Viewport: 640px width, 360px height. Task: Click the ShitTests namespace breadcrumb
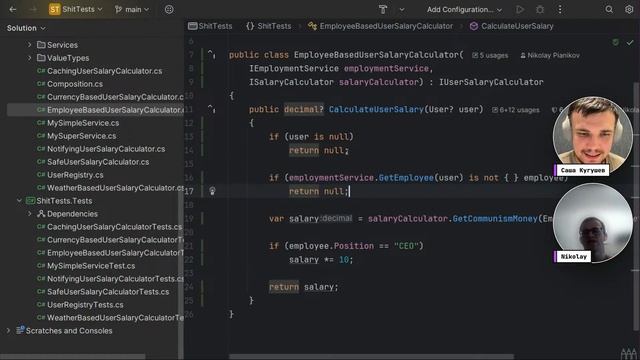click(x=269, y=26)
